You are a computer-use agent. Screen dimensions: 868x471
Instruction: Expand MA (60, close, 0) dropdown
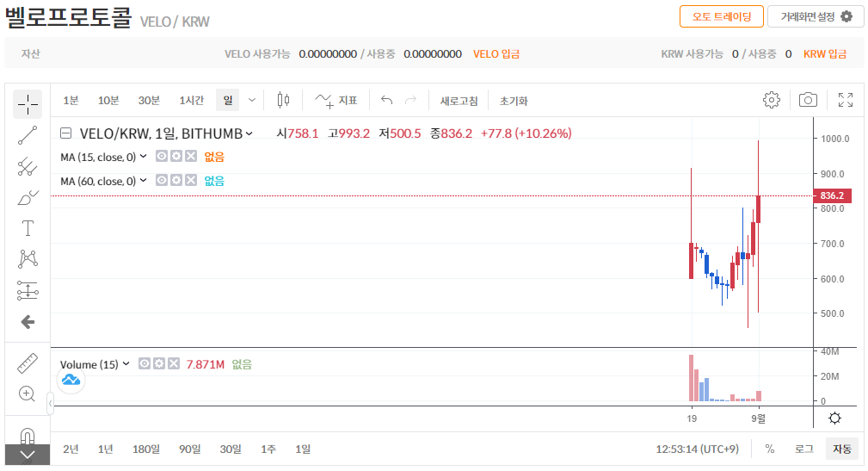click(144, 180)
